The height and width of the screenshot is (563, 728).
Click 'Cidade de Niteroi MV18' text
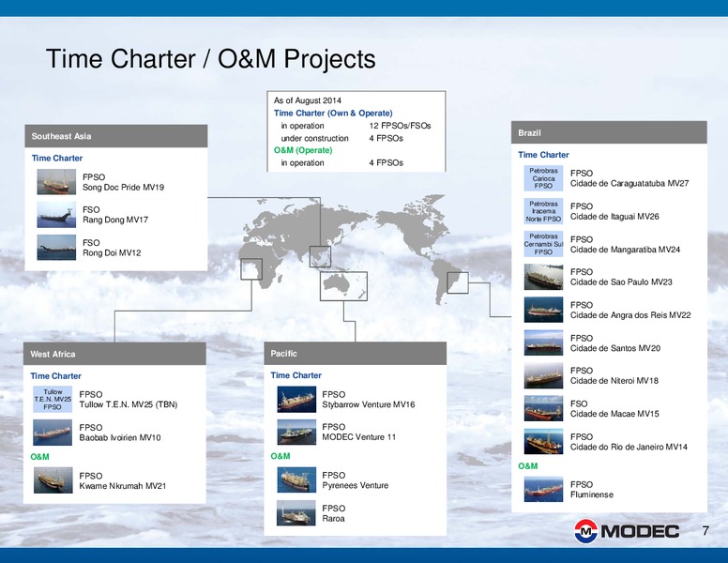coord(614,380)
